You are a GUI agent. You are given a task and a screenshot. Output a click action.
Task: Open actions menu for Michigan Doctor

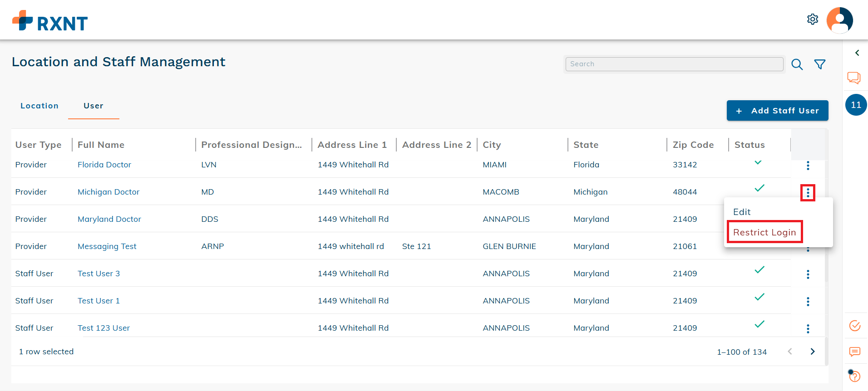(x=808, y=193)
